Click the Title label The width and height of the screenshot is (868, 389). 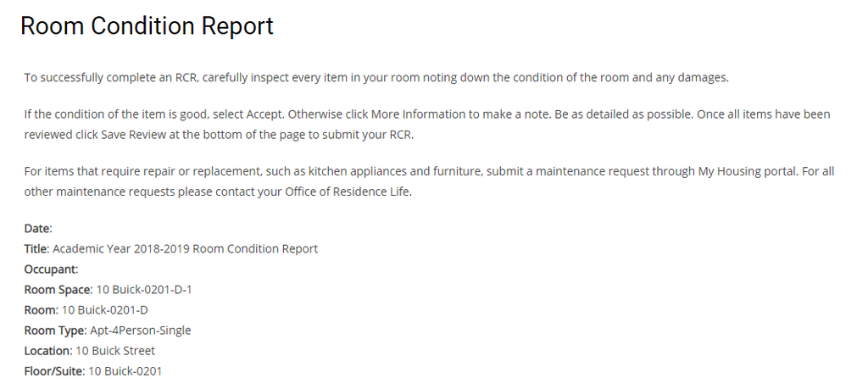(x=36, y=249)
